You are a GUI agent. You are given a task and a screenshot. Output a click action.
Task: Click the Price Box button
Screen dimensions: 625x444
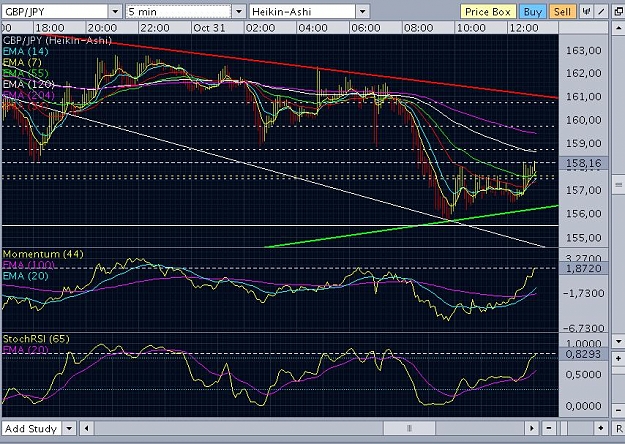coord(488,12)
